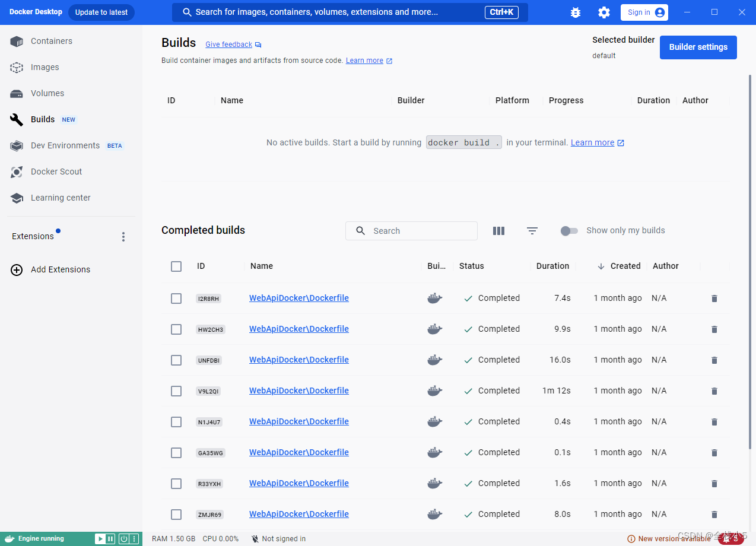Click the ZMJR69 build ID tag
Viewport: 756px width, 546px height.
tap(210, 515)
